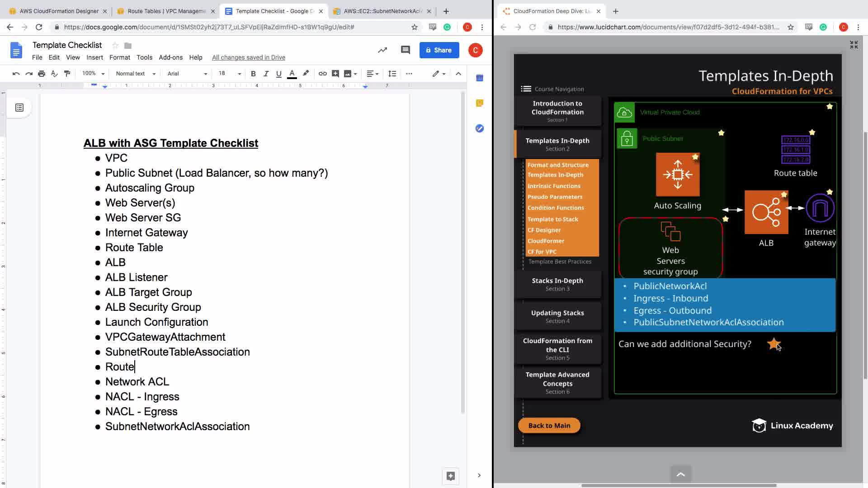Open the Arial font dropdown
Image resolution: width=868 pixels, height=488 pixels.
tap(187, 74)
